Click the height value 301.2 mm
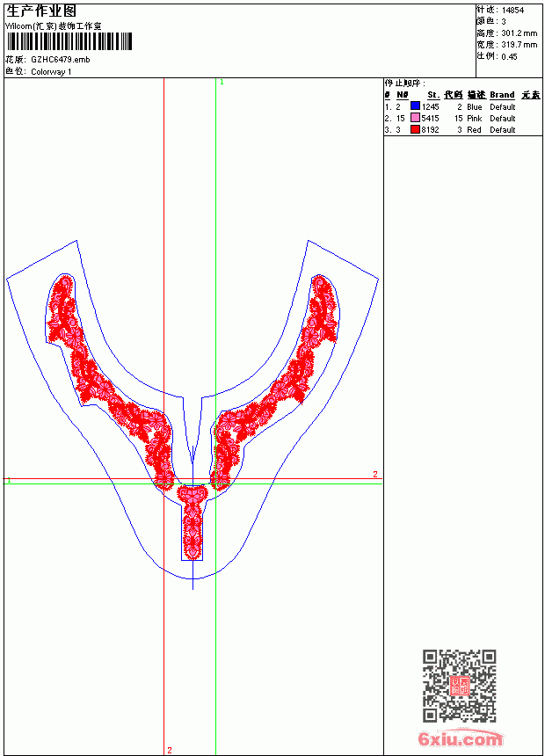 pyautogui.click(x=520, y=33)
